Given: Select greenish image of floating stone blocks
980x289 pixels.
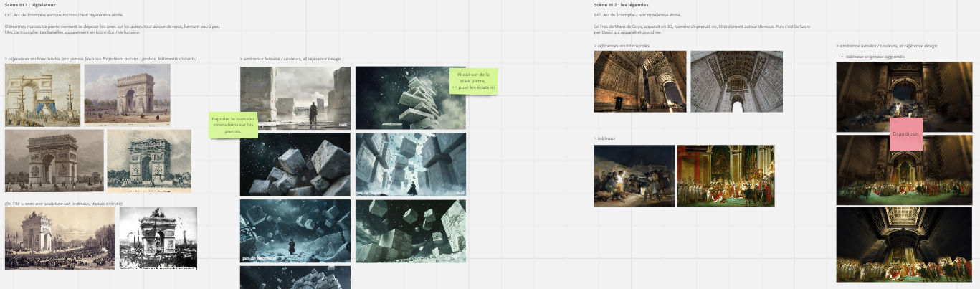Looking at the screenshot, I should tap(411, 230).
